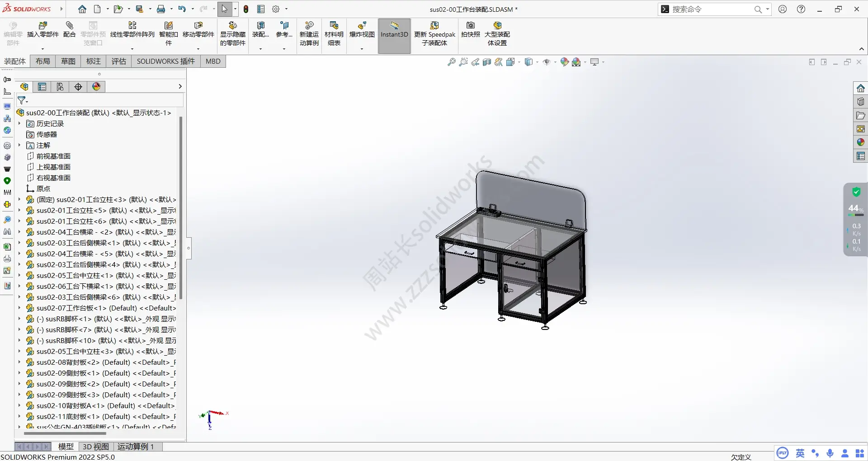
Task: Select the 配合 (Mate) tool
Action: (69, 32)
